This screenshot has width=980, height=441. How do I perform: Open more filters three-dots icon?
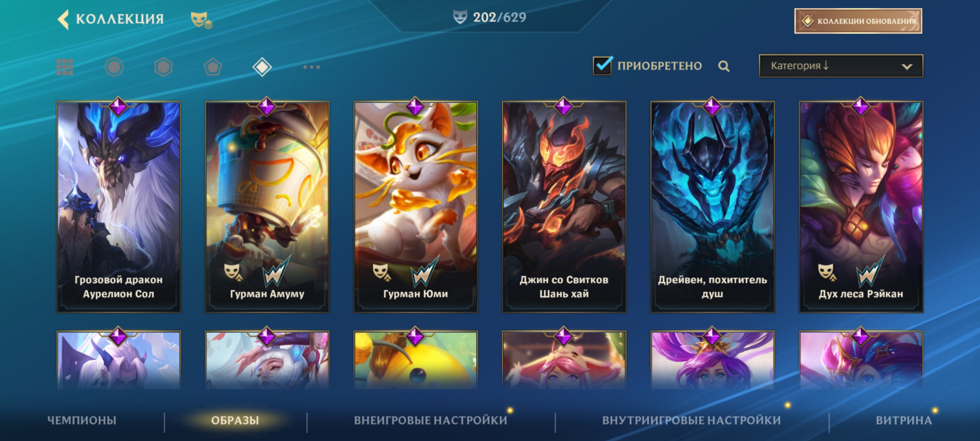[x=312, y=67]
